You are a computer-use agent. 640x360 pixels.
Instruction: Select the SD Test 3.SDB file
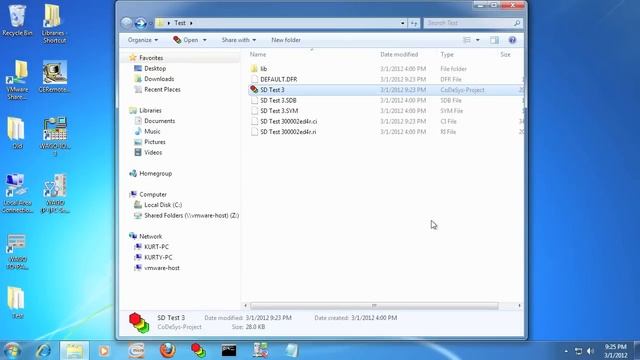[278, 100]
